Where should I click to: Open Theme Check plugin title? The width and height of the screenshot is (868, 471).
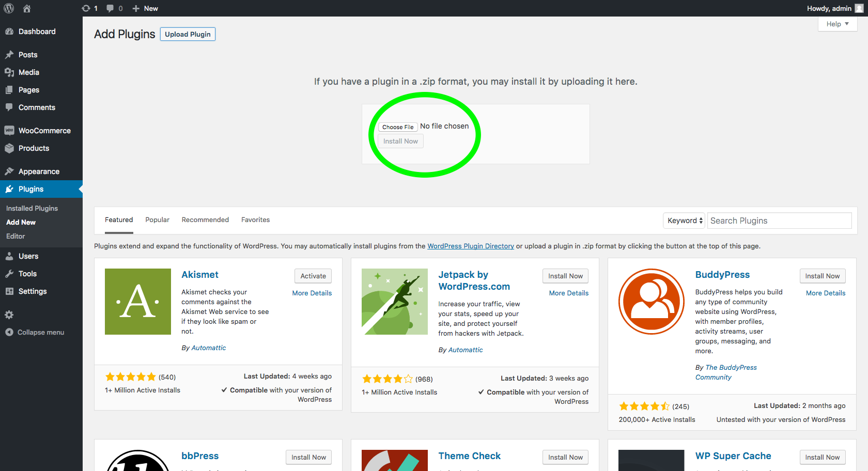[x=469, y=456]
